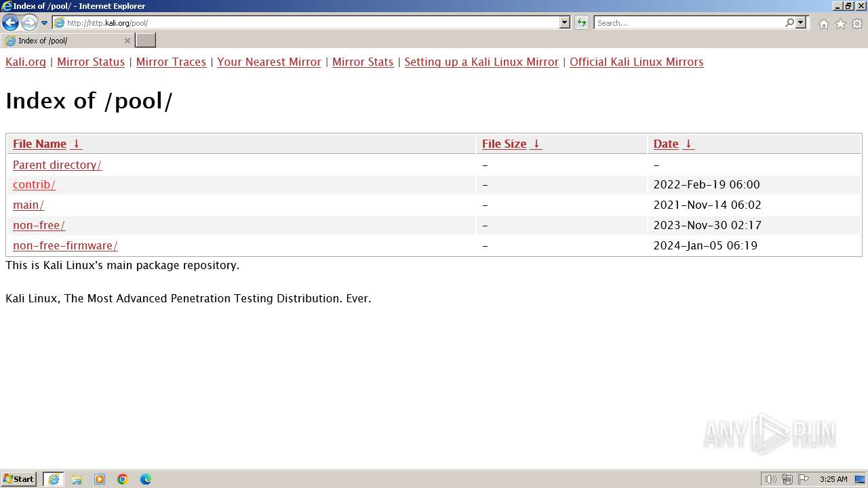
Task: Launch Microsoft Edge from the taskbar
Action: coord(146,479)
